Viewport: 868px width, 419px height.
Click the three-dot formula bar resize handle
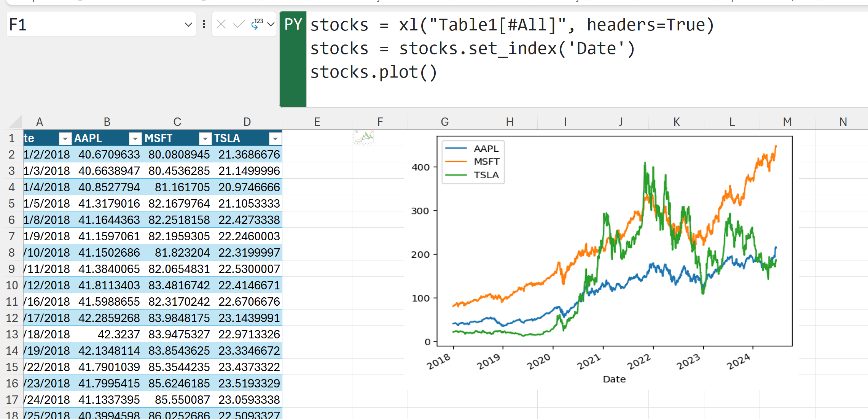pyautogui.click(x=204, y=25)
